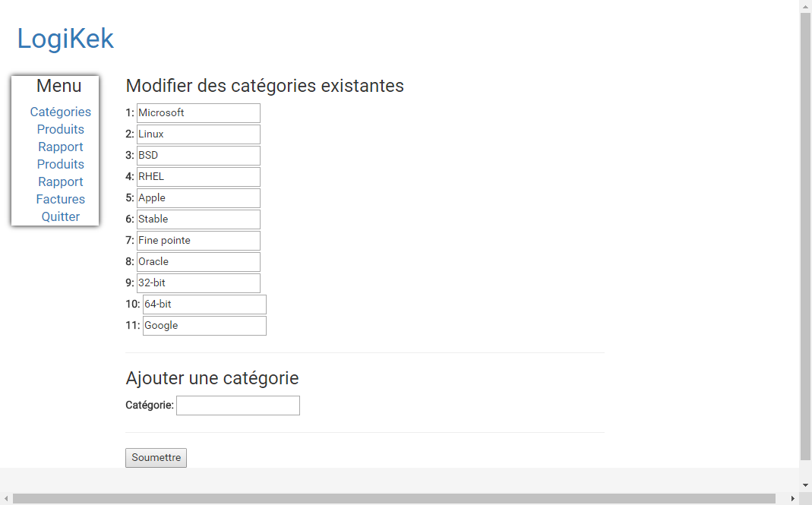This screenshot has height=505, width=812.
Task: Edit the Microsoft category field
Action: (198, 113)
